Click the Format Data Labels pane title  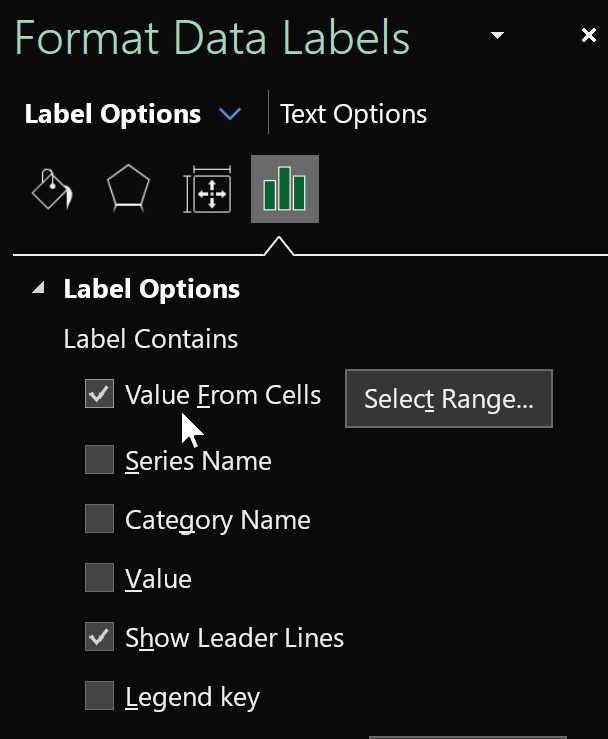(x=212, y=38)
